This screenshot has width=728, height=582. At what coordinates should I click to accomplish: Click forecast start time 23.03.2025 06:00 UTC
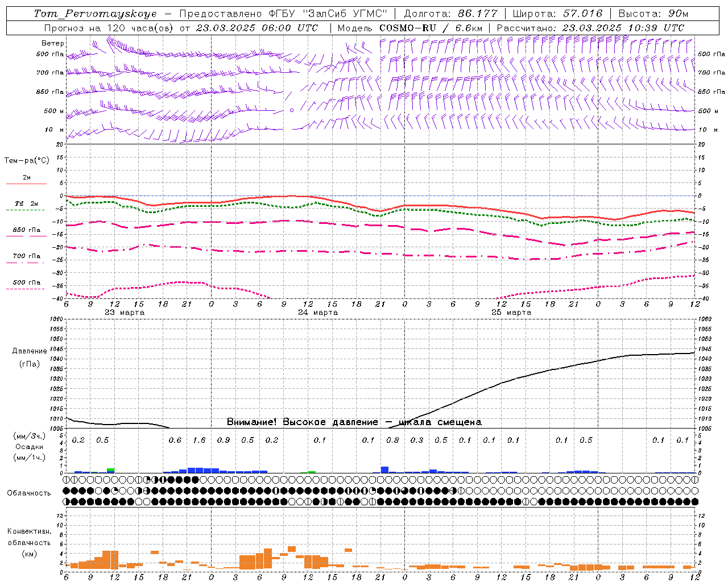pyautogui.click(x=257, y=28)
